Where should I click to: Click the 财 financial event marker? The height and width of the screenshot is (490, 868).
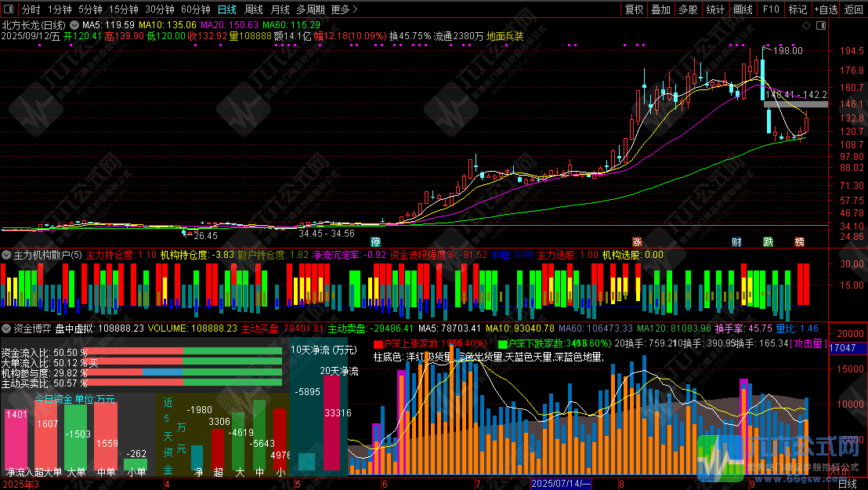[x=736, y=241]
